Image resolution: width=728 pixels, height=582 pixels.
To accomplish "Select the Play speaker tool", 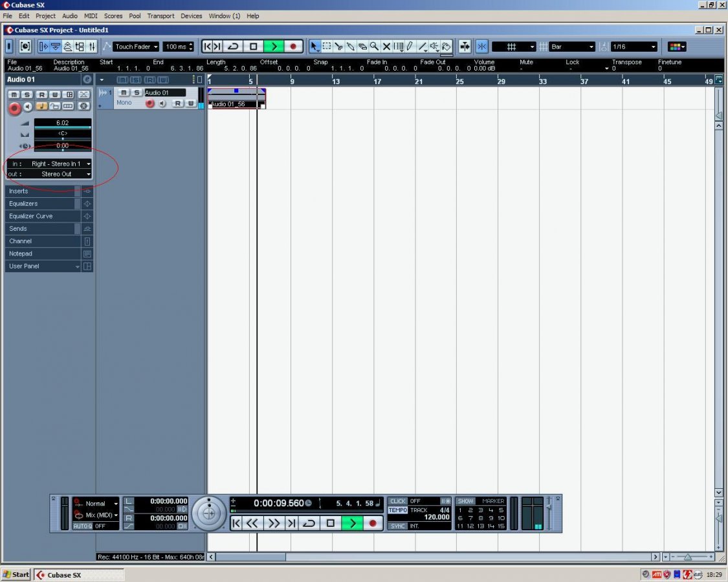I will [x=434, y=47].
